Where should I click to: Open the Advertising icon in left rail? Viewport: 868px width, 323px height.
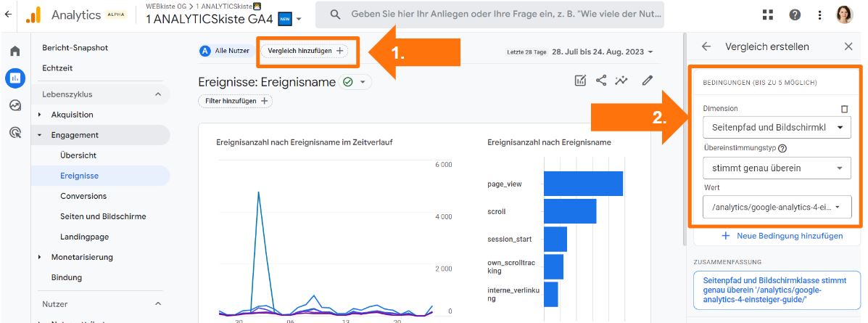(15, 132)
